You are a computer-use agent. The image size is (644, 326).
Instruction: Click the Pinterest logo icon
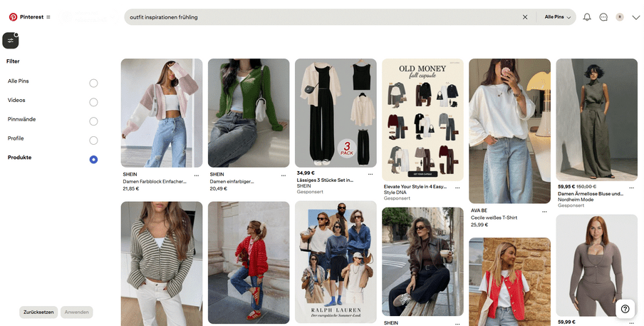click(x=13, y=17)
